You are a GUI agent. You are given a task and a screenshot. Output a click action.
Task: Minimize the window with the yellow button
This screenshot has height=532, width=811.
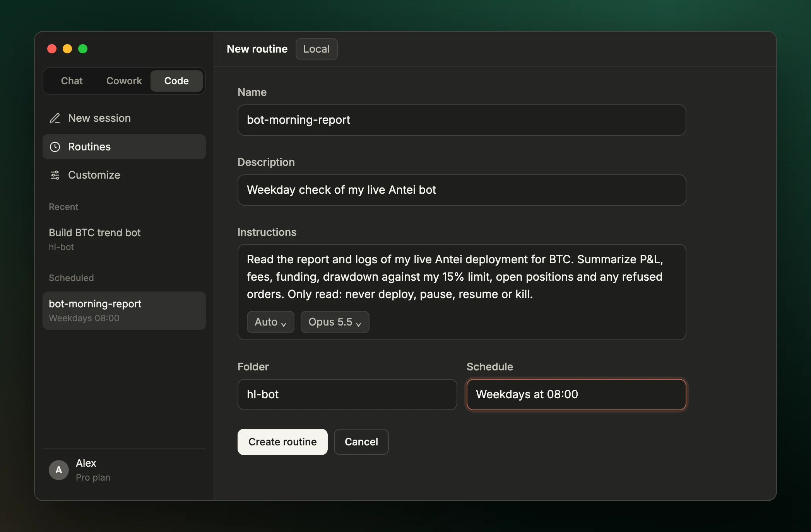(x=67, y=49)
